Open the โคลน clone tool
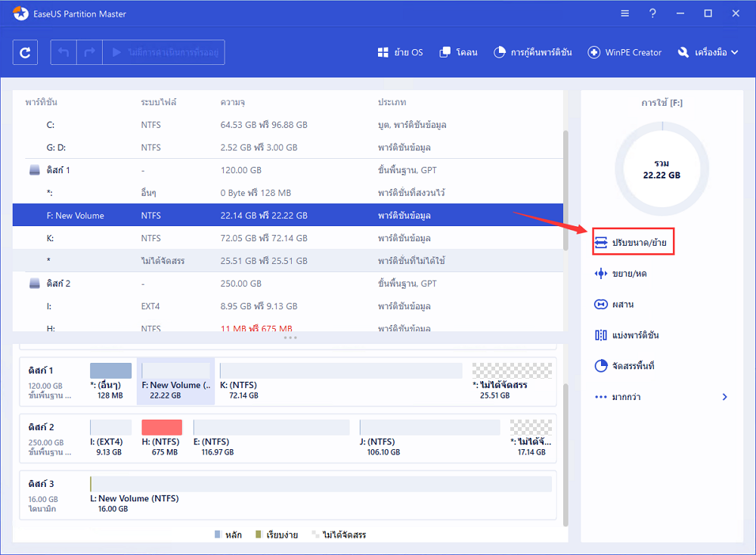756x555 pixels. coord(459,53)
